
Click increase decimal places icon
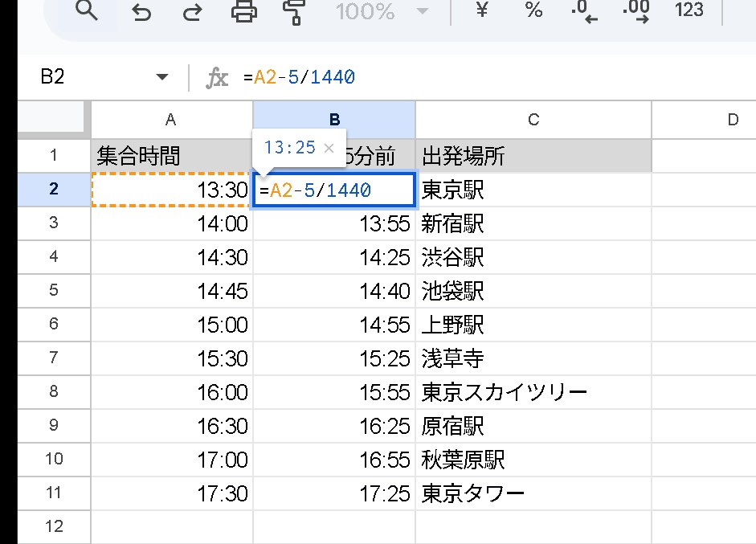coord(635,11)
